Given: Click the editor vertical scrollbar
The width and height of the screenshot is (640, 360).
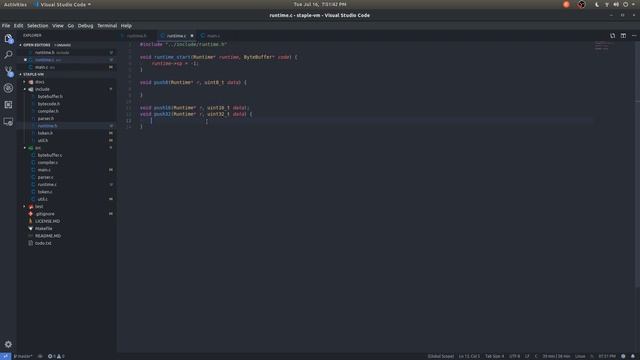Looking at the screenshot, I should 638,163.
